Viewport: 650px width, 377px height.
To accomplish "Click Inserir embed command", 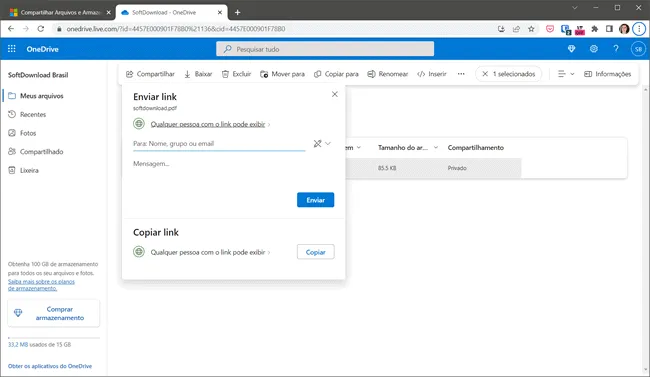I will click(x=432, y=74).
